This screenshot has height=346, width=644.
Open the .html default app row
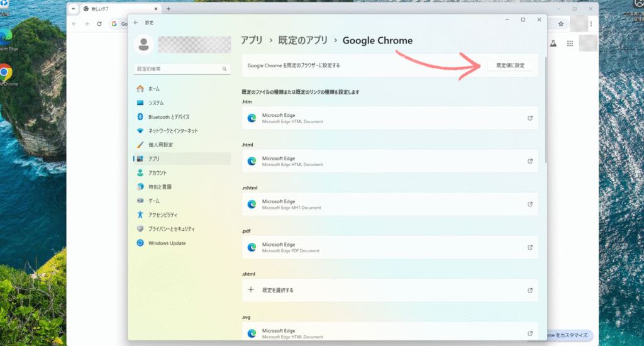(x=390, y=161)
